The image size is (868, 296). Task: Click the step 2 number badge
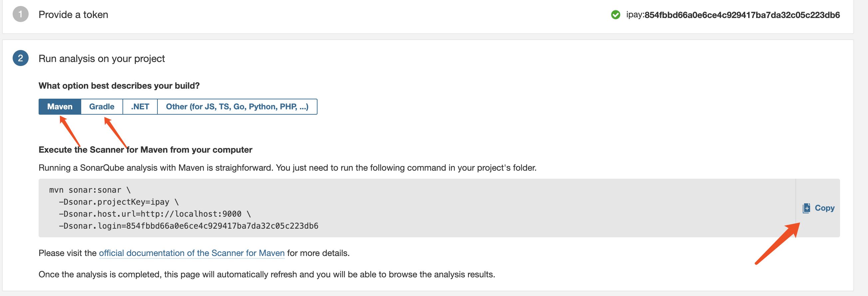point(21,58)
